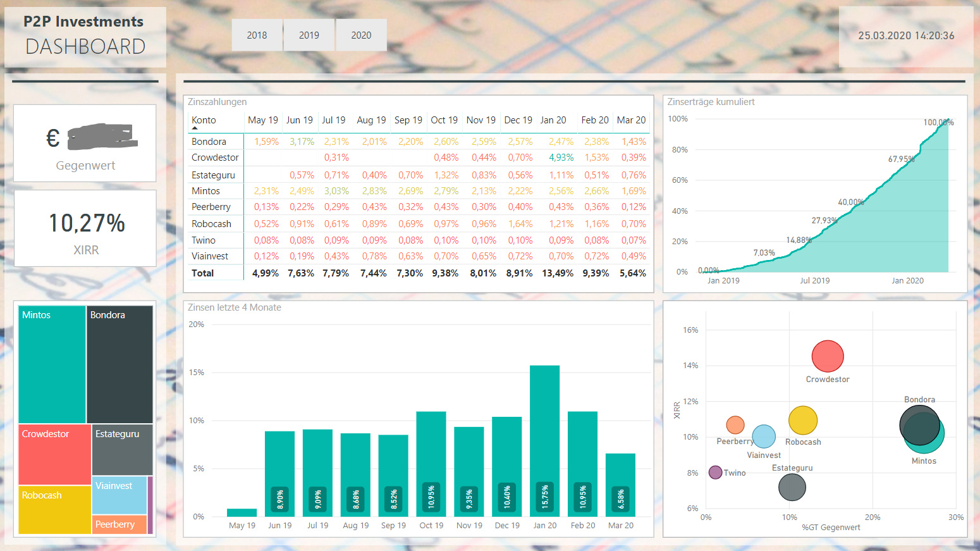Select the Crowdestor row label in table
Viewport: 980px width, 551px height.
click(215, 158)
